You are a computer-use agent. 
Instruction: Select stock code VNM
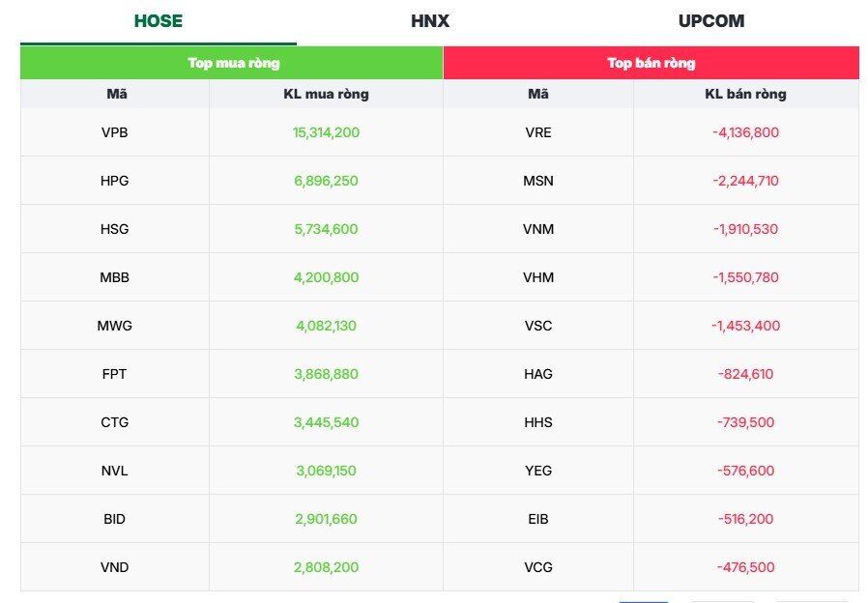coord(538,229)
